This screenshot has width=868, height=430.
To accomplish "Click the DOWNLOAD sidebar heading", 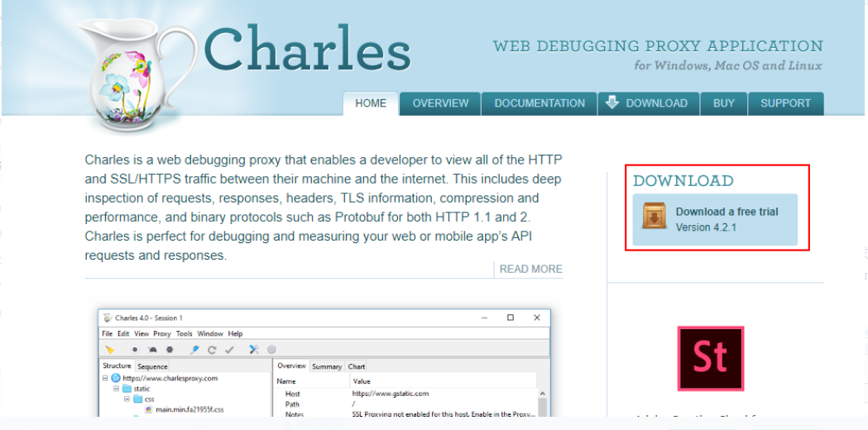I will [683, 181].
